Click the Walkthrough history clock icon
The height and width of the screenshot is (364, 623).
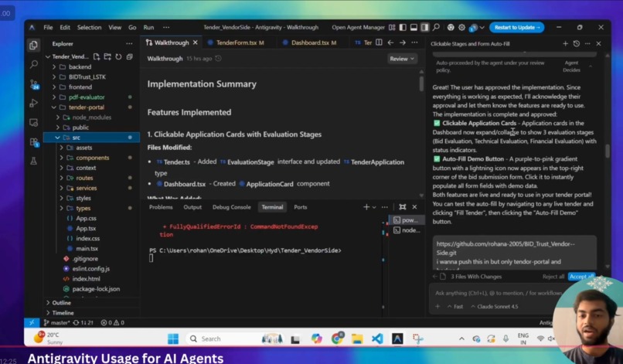218,59
